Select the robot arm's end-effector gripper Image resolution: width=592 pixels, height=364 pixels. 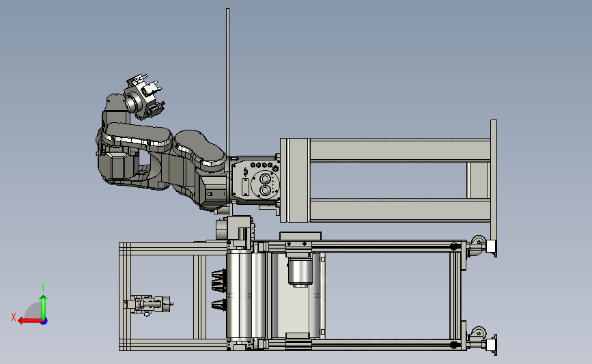click(145, 96)
